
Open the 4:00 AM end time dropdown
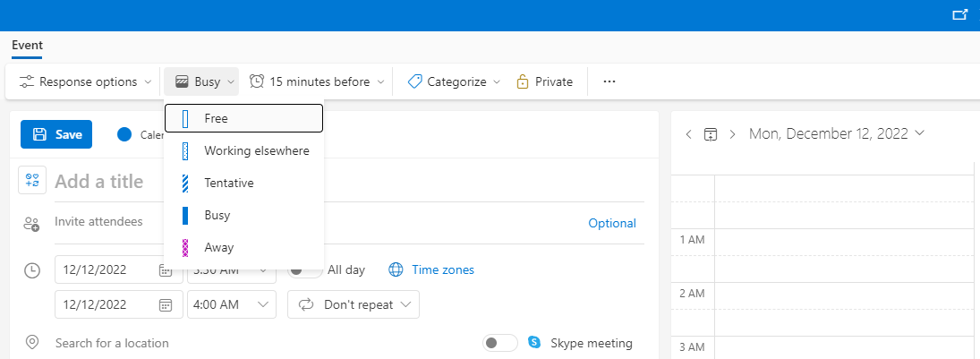tap(231, 304)
